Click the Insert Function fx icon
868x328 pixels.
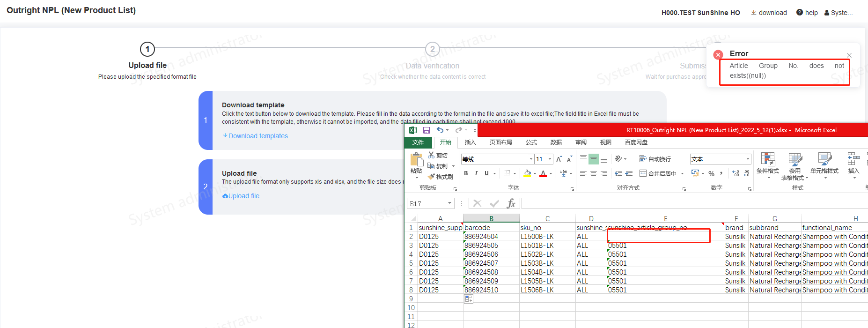[x=511, y=203]
